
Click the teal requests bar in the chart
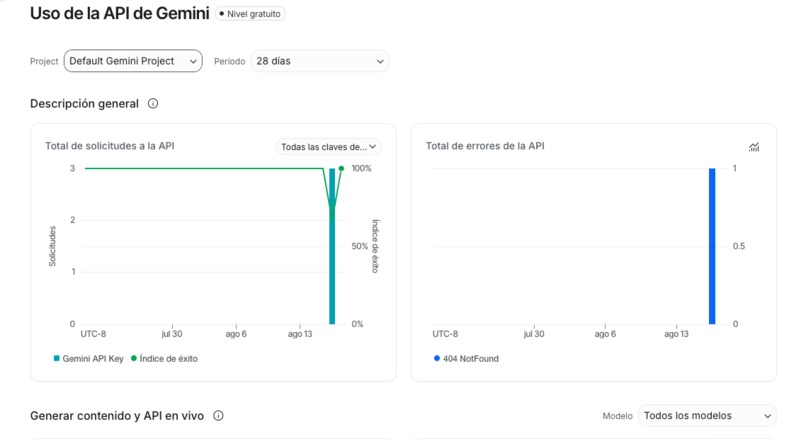[x=332, y=246]
